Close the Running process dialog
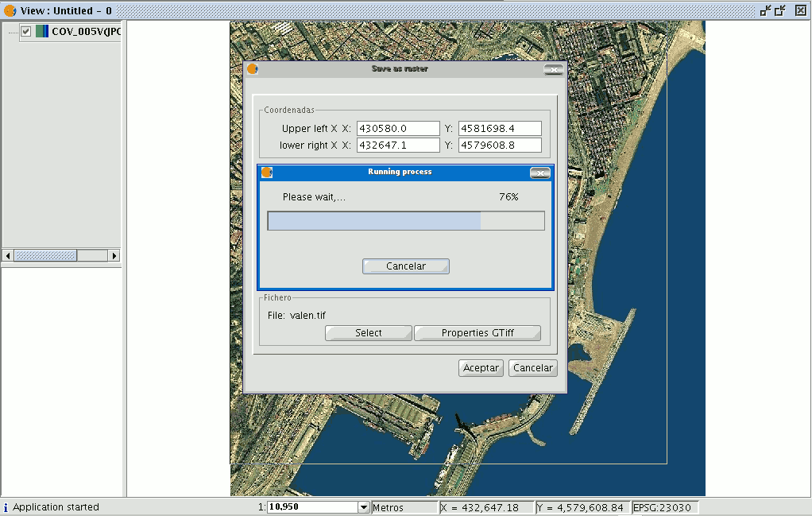 tap(539, 173)
